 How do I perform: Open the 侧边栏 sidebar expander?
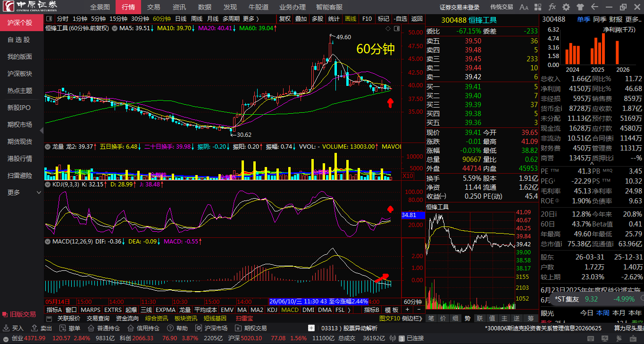tap(412, 319)
